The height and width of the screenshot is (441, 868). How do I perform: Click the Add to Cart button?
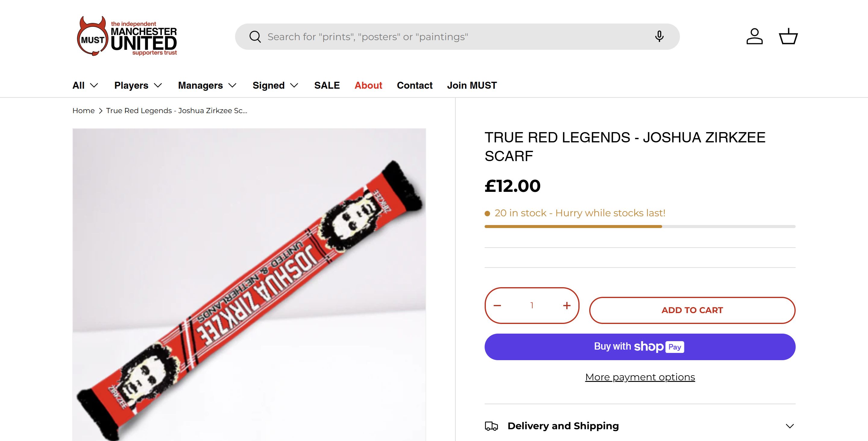pyautogui.click(x=692, y=310)
